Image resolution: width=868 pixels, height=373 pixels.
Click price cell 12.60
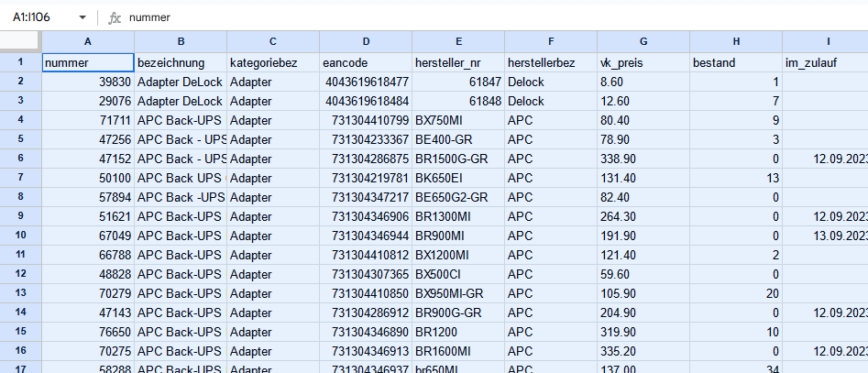tap(643, 102)
